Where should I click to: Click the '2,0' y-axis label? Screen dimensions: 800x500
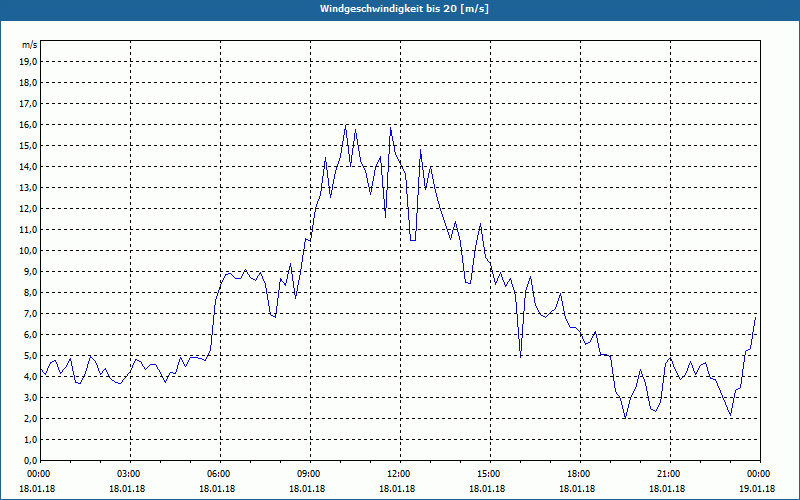coord(30,419)
